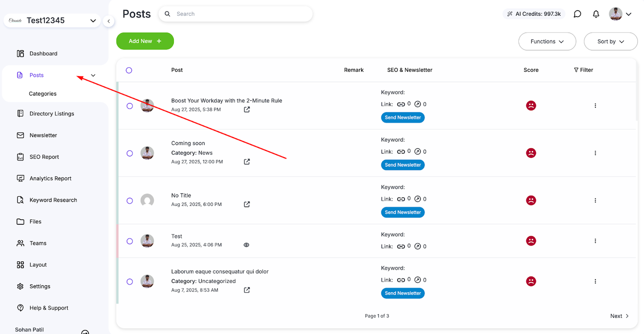This screenshot has height=334, width=644.
Task: Collapse the sidebar with the arrow button
Action: (x=109, y=21)
